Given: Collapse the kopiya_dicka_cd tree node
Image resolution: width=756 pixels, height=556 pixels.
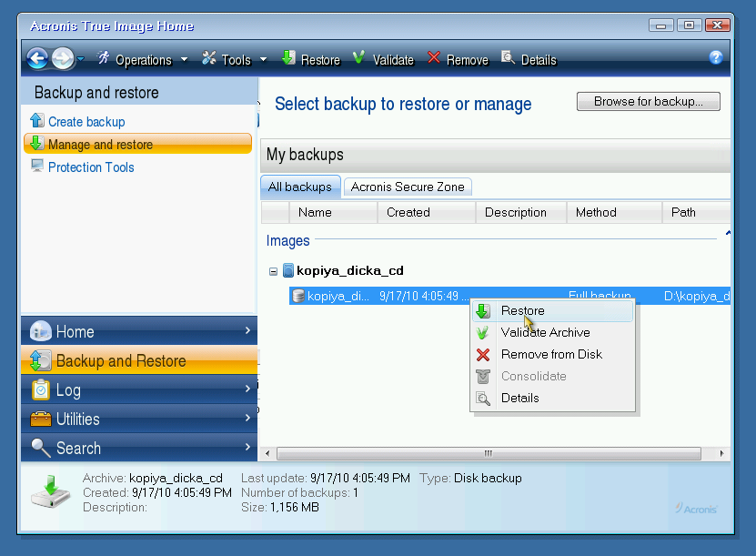Looking at the screenshot, I should click(274, 271).
